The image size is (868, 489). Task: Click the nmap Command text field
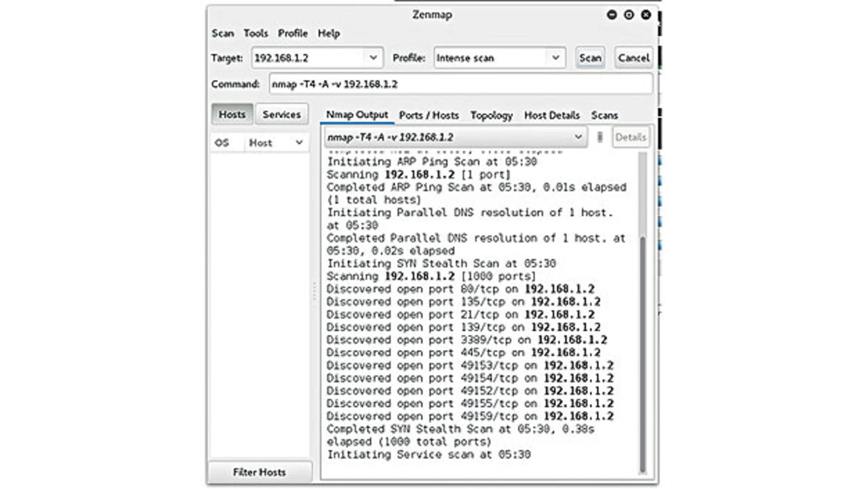460,85
